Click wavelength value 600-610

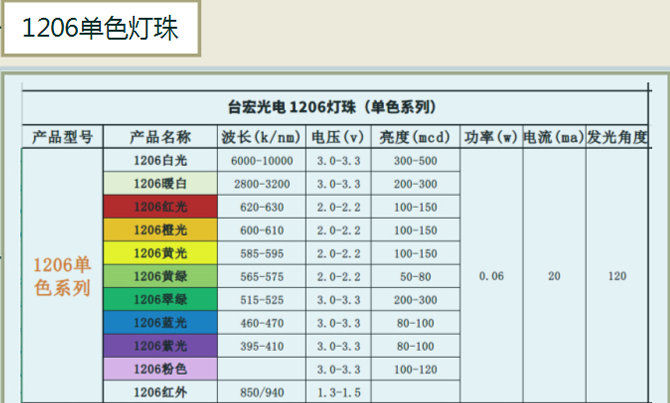262,230
